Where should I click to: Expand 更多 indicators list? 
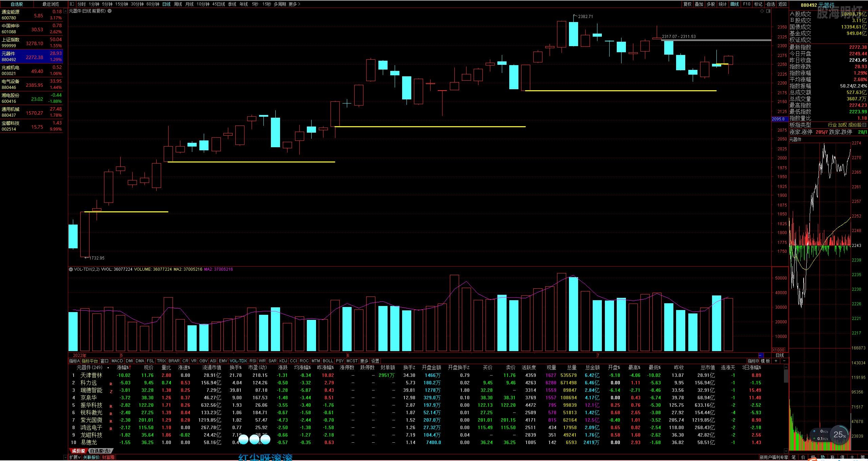(x=364, y=361)
